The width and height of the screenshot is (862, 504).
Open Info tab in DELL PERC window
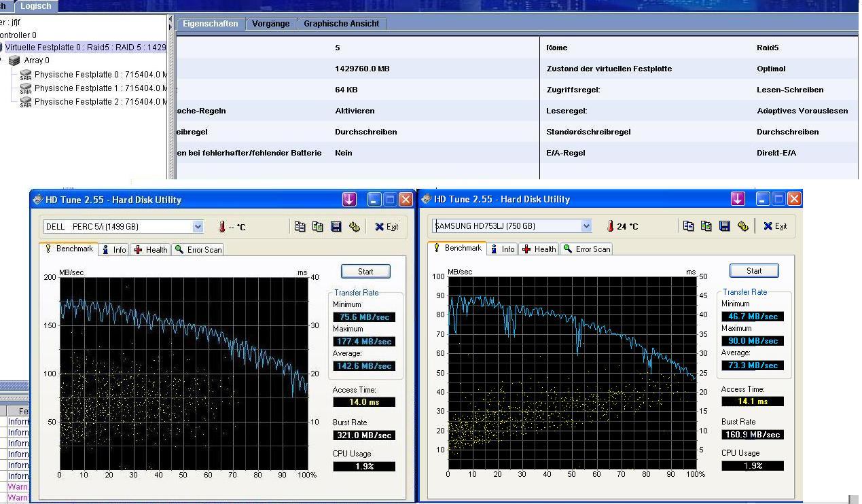pos(114,250)
